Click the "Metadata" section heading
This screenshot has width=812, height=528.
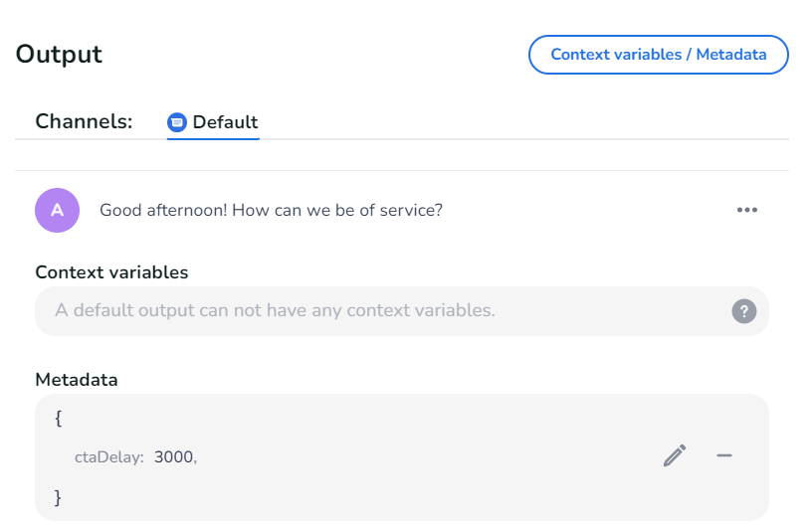(x=77, y=379)
